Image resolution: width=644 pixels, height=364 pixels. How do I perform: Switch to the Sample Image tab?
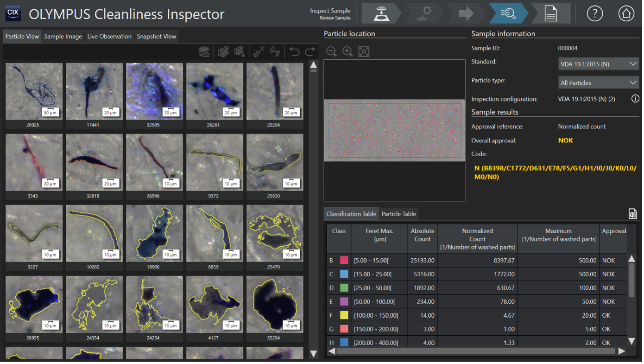63,36
